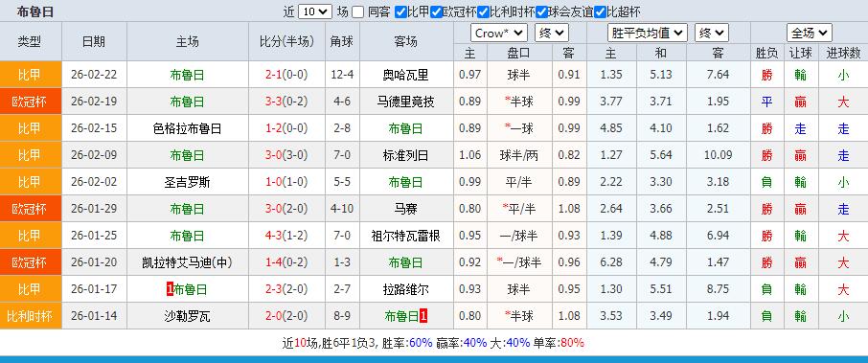868x363 pixels.
Task: Click home odds 0.97 on 奥哈瓦里 row
Action: point(470,75)
